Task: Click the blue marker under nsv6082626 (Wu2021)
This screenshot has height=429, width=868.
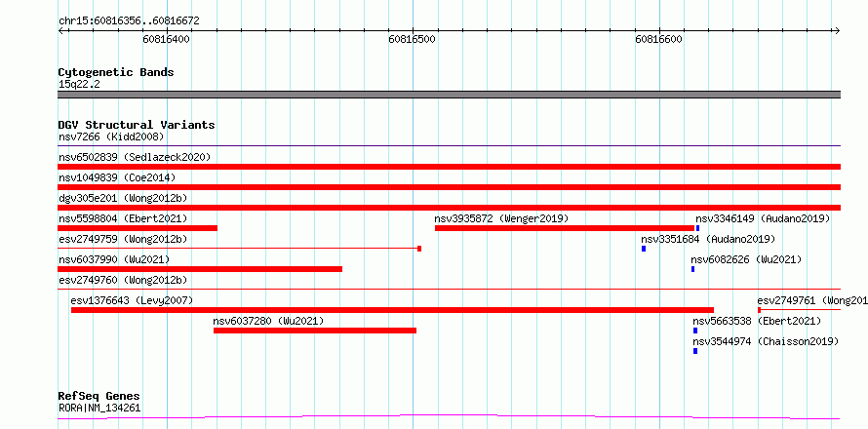Action: pos(692,269)
